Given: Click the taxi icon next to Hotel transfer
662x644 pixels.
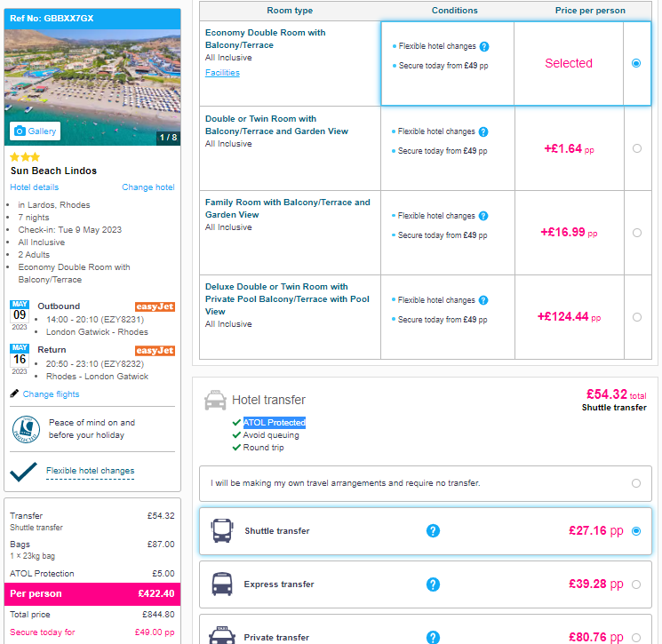Looking at the screenshot, I should click(215, 400).
